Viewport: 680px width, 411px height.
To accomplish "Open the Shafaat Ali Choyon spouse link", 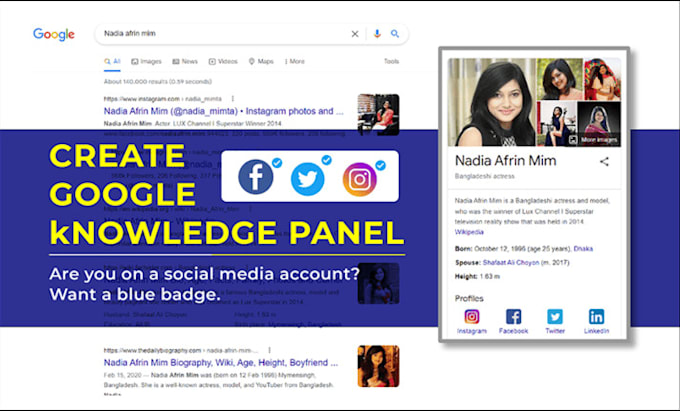I will pos(511,263).
